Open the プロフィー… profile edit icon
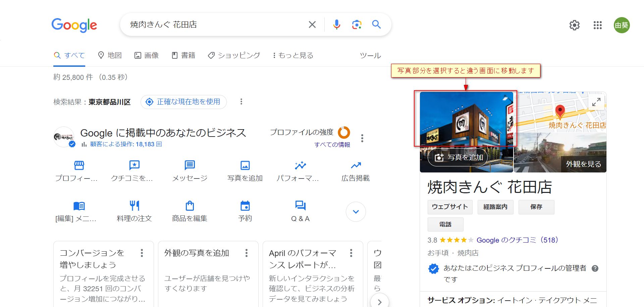 click(x=79, y=165)
